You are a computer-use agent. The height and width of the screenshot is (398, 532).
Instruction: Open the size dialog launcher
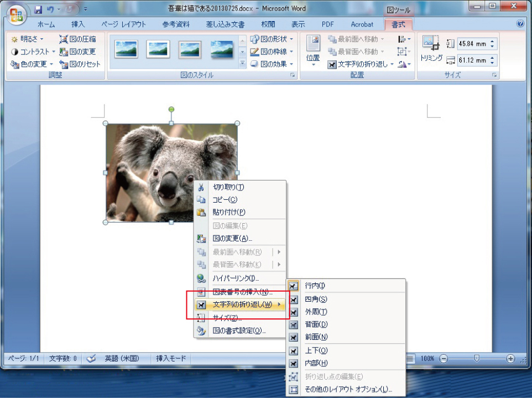(x=494, y=75)
